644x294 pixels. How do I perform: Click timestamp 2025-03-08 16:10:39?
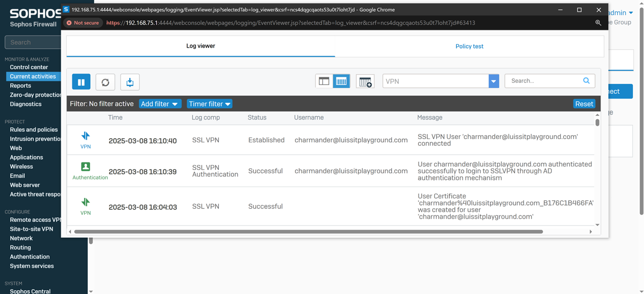[143, 172]
